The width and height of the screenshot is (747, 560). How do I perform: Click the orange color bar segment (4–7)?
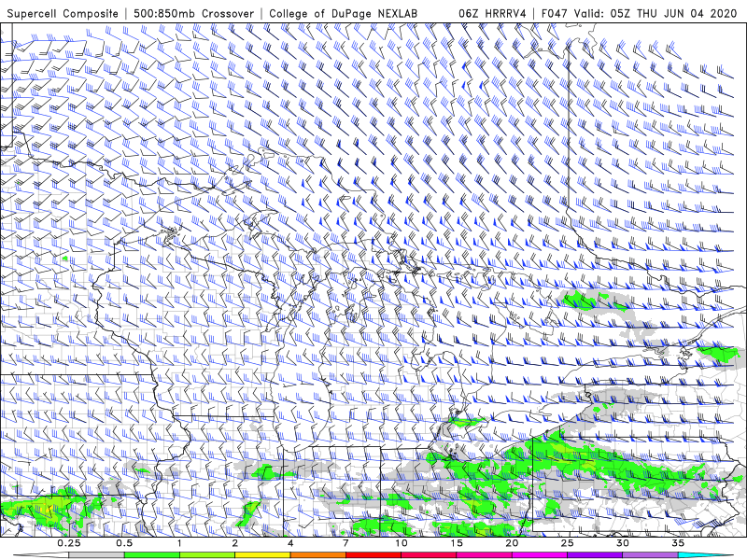coord(318,555)
